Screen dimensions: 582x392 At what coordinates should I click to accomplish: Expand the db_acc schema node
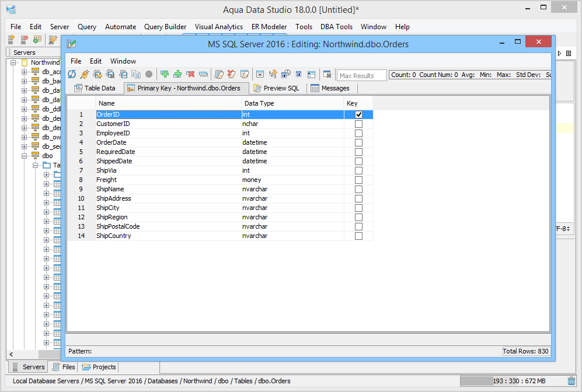point(24,72)
